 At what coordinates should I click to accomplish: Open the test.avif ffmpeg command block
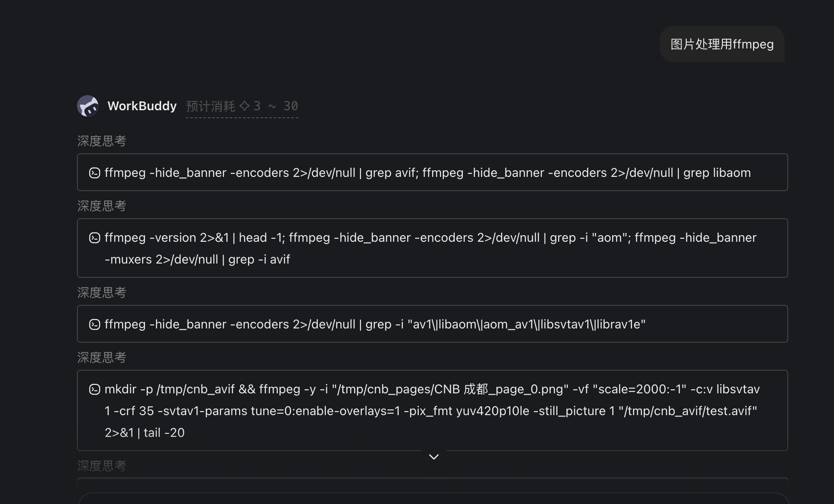pos(433,411)
